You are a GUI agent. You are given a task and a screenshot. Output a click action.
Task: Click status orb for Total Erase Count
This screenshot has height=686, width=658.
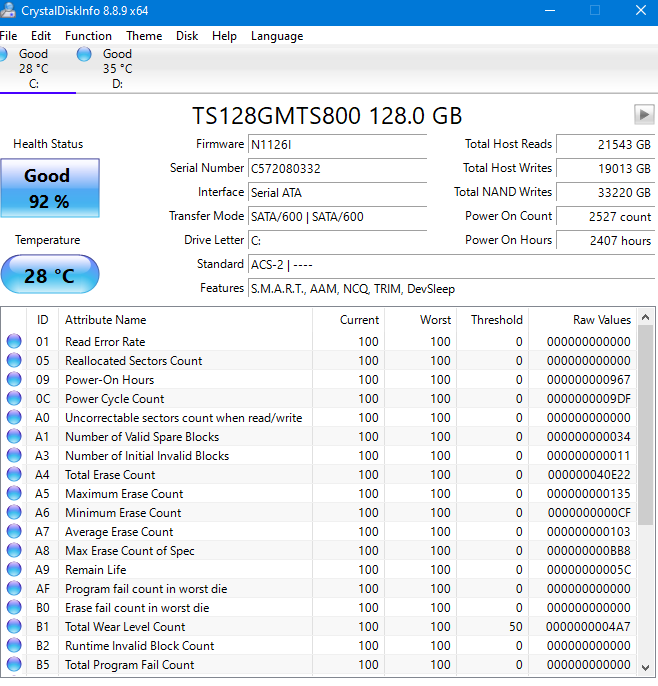click(x=14, y=474)
